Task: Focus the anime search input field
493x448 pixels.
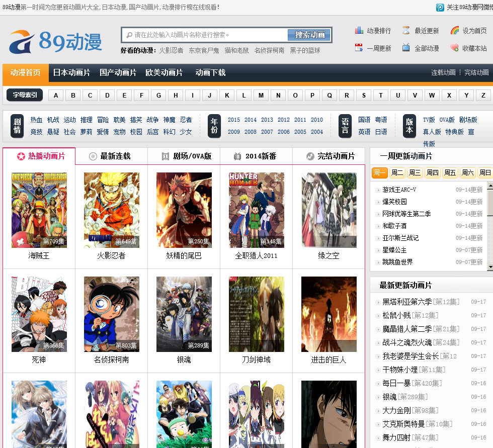Action: point(204,35)
